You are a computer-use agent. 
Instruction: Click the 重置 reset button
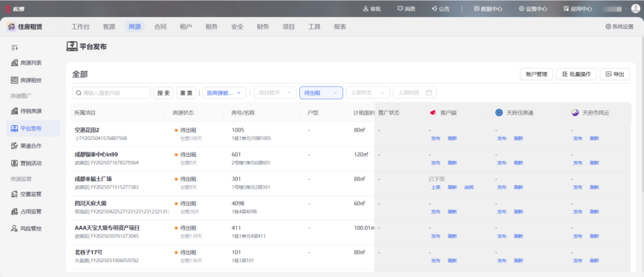pos(186,93)
